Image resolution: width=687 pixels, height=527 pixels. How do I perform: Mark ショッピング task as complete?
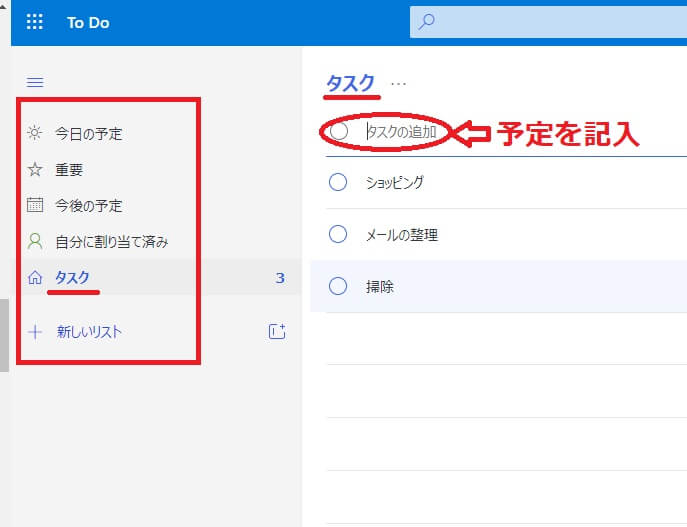338,182
